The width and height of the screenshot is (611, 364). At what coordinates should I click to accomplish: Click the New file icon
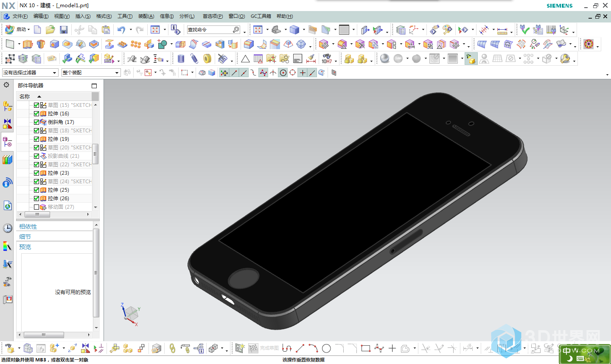37,30
